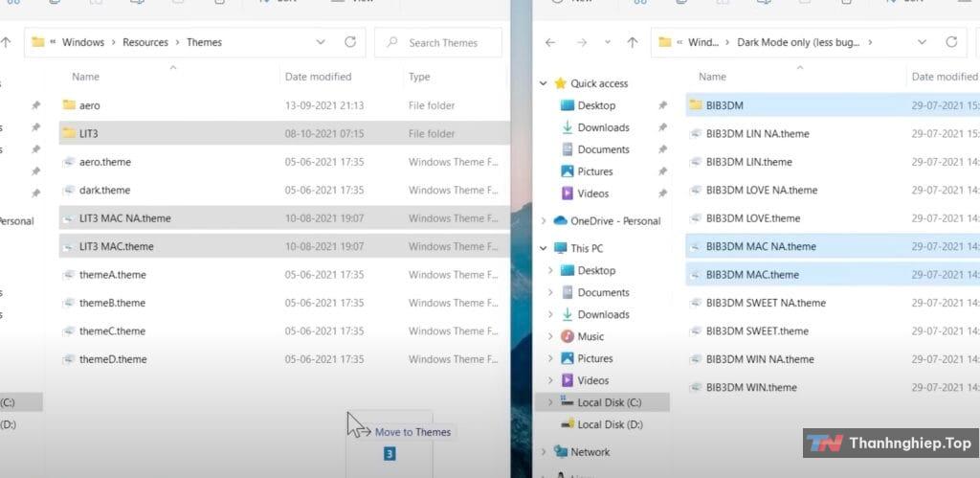Viewport: 980px width, 478px height.
Task: Sort by Type column header
Action: pos(419,77)
